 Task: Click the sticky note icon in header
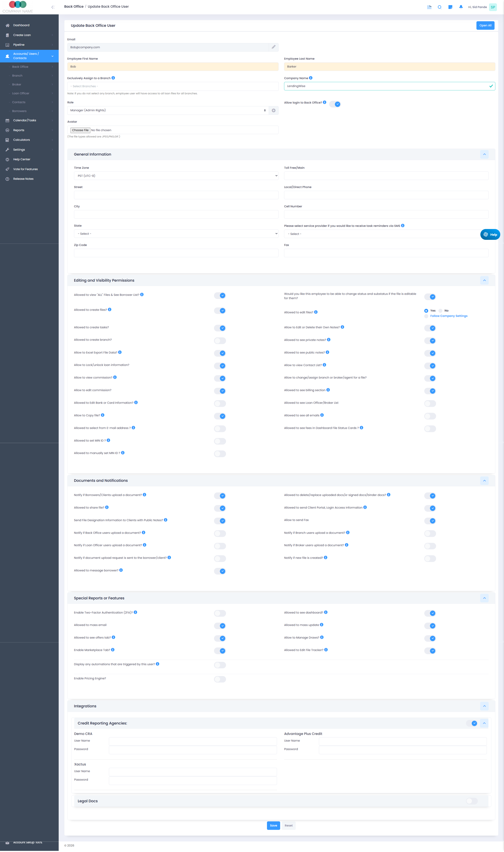(x=450, y=7)
